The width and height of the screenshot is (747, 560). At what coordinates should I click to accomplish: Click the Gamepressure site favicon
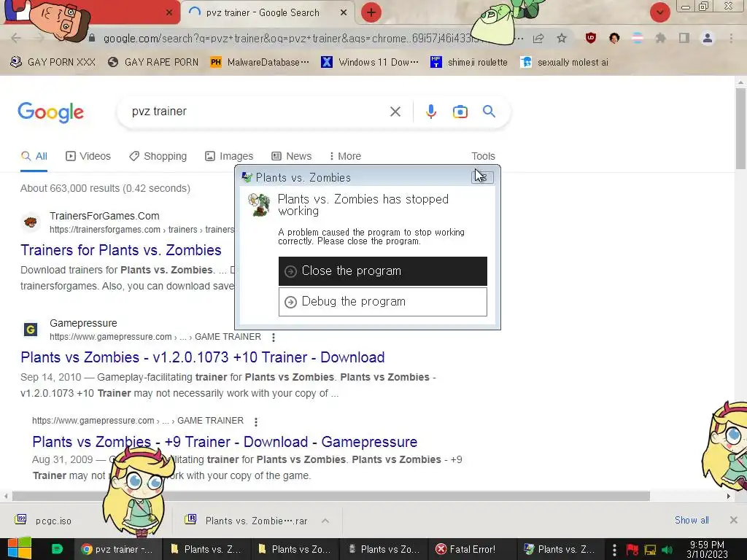tap(31, 330)
